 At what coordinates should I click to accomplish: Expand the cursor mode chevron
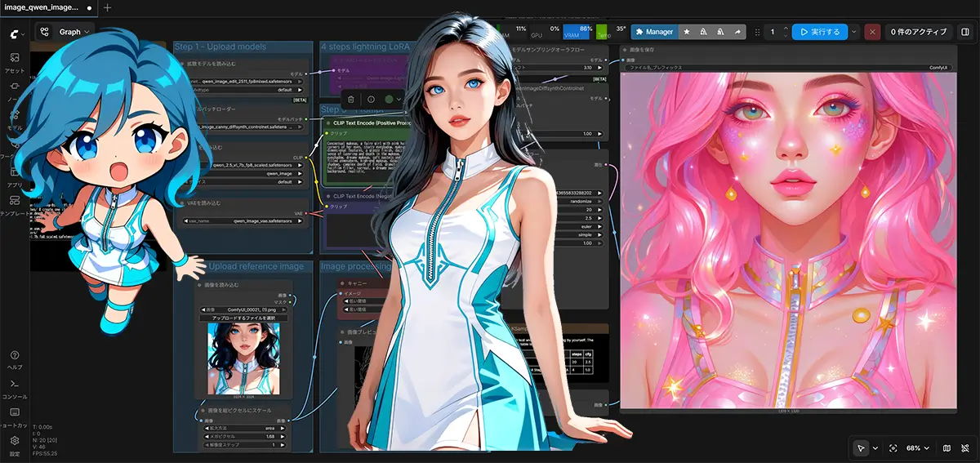[875, 447]
